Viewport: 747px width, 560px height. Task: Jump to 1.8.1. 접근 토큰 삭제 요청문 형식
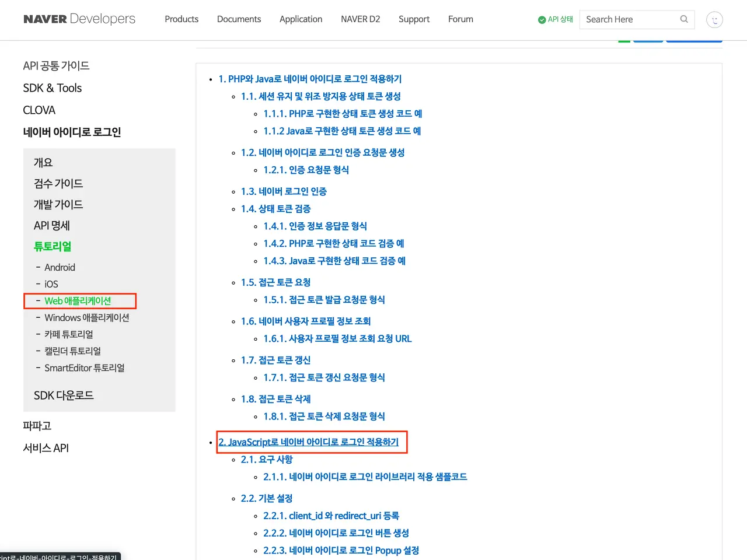point(324,417)
